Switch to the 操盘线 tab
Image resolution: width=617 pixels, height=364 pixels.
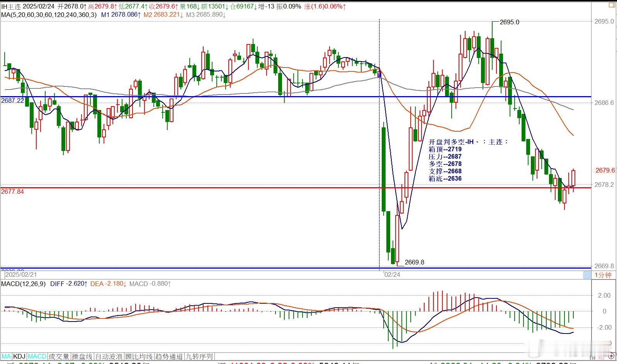coord(82,357)
